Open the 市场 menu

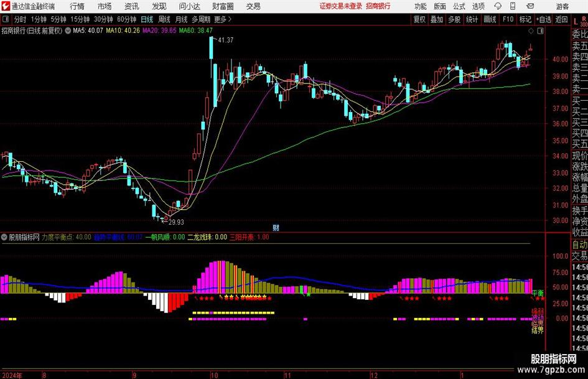point(105,6)
